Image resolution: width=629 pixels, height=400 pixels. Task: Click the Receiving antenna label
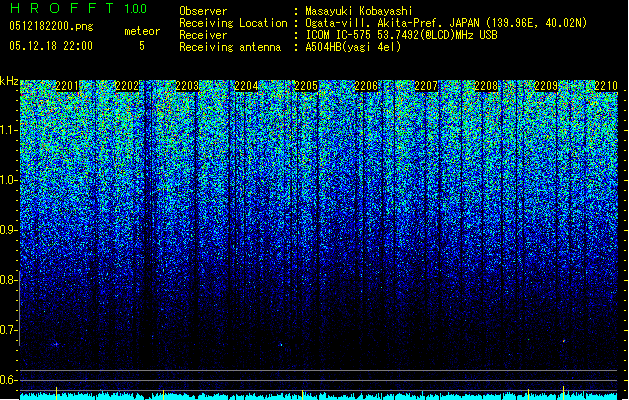click(230, 47)
